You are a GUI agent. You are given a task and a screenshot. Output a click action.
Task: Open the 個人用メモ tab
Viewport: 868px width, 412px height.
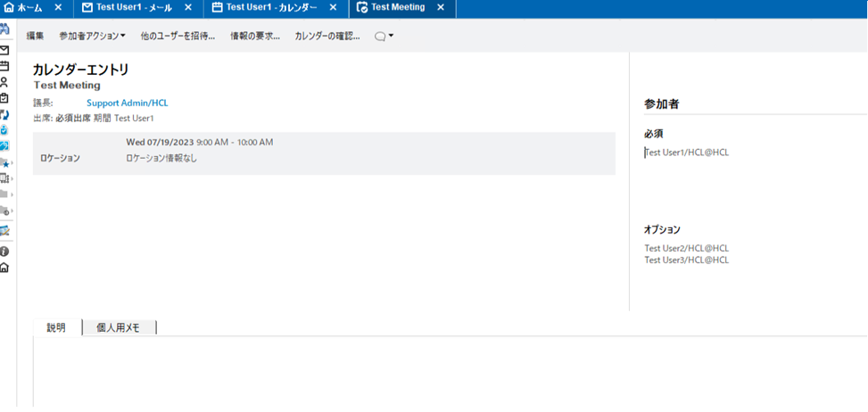[119, 327]
